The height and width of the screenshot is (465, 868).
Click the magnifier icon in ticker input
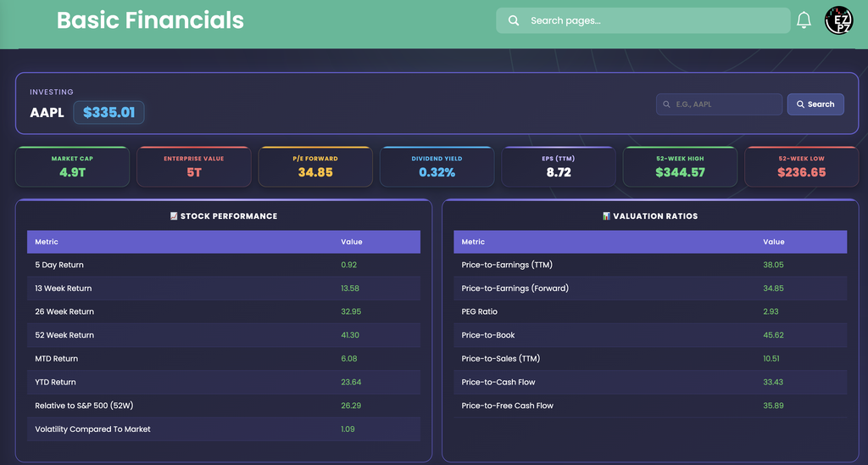pos(666,104)
